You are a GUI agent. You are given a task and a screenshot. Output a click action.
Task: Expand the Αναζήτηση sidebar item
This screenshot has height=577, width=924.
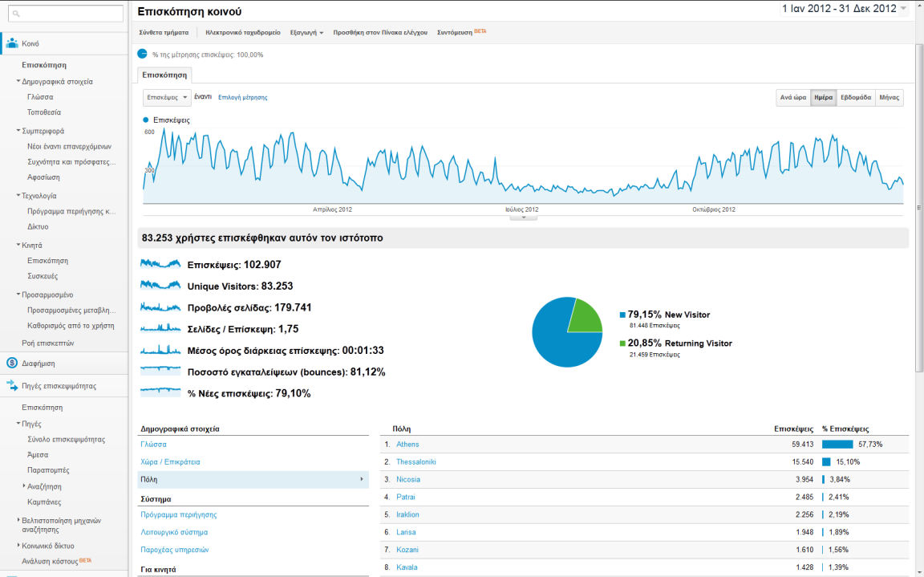[23, 486]
